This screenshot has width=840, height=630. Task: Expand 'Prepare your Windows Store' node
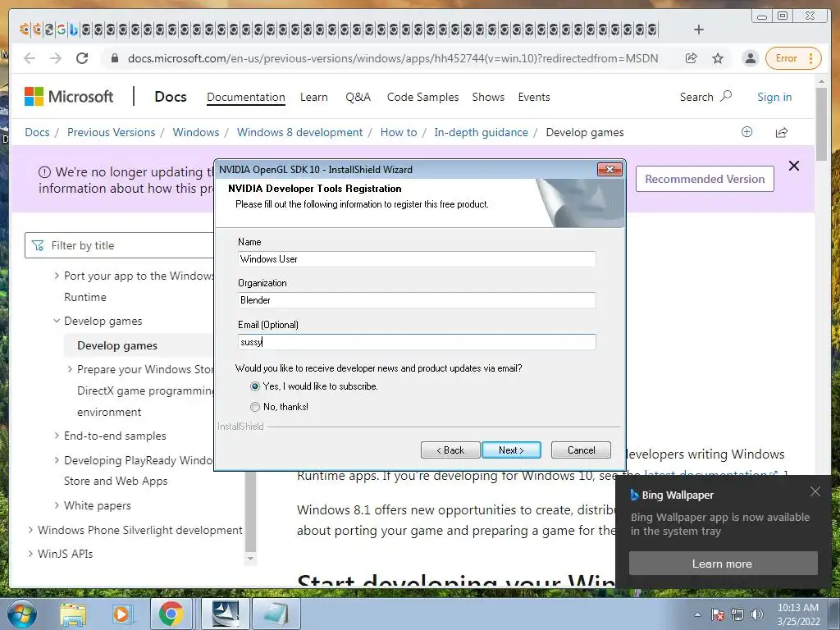click(x=70, y=369)
